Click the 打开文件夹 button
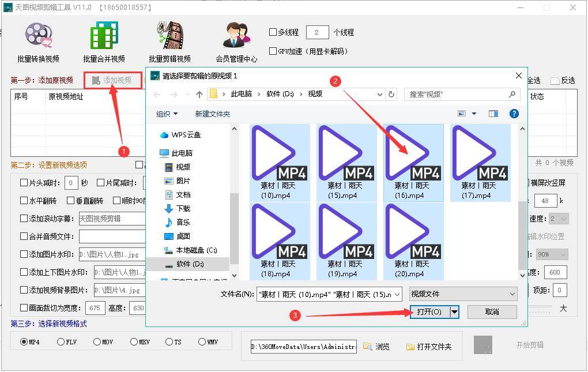Image resolution: width=588 pixels, height=372 pixels. pos(429,347)
